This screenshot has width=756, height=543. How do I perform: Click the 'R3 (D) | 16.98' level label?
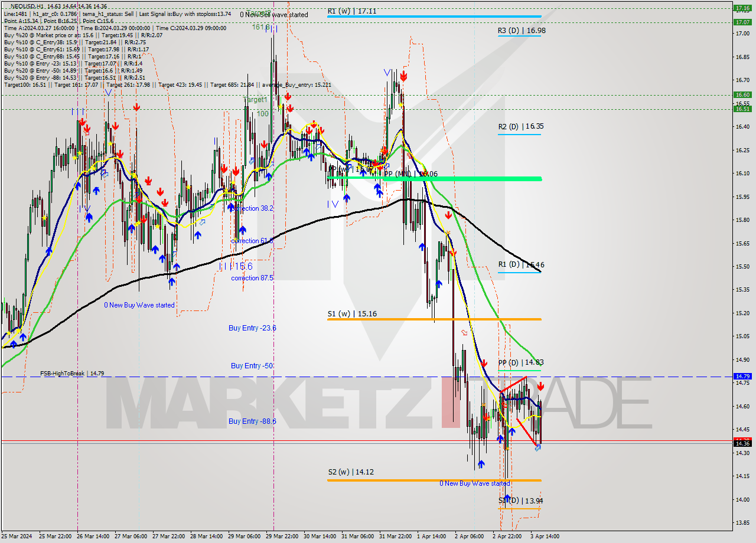(522, 30)
